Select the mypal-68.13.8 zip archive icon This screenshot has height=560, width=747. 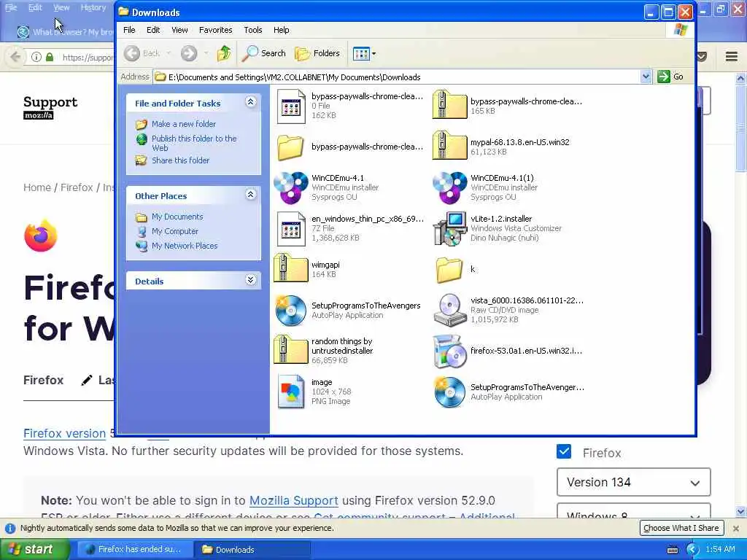449,146
